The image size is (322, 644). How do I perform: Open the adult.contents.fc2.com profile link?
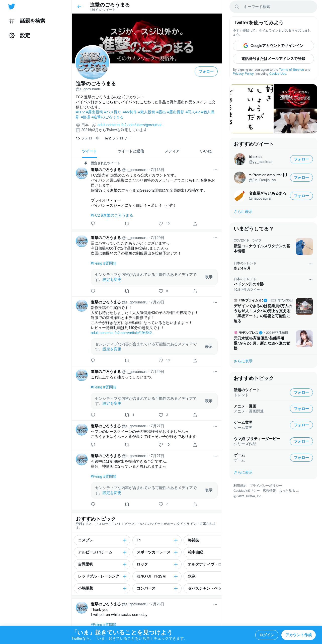pos(131,125)
